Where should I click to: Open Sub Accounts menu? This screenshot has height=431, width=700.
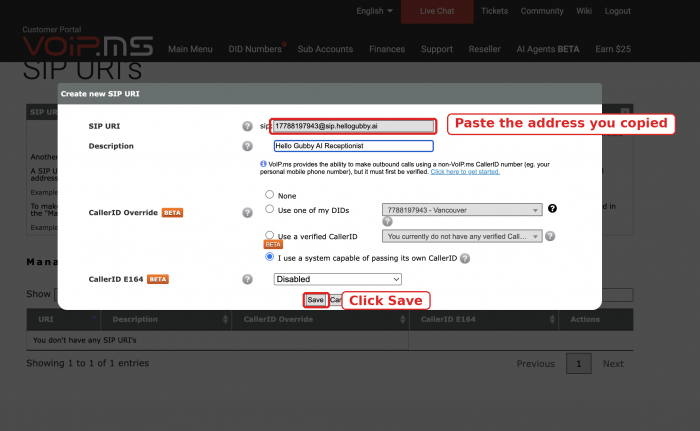click(x=325, y=49)
